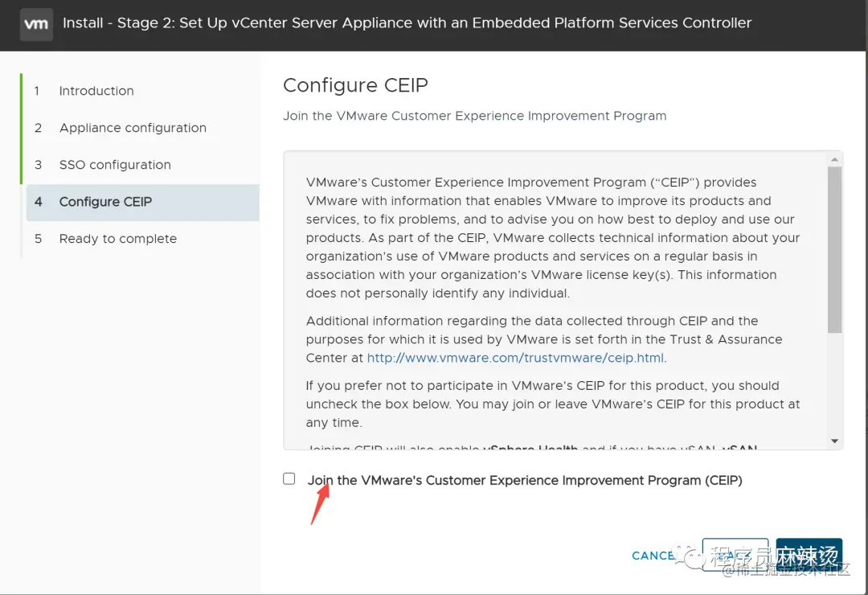868x595 pixels.
Task: Click scrollbar down arrow in CEIP text
Action: 834,441
